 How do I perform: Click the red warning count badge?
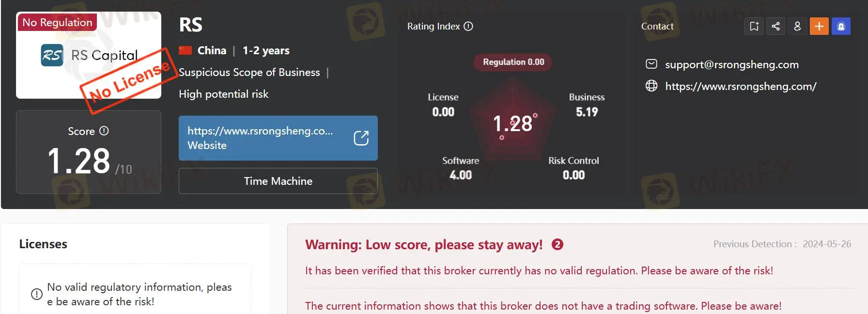tap(558, 244)
